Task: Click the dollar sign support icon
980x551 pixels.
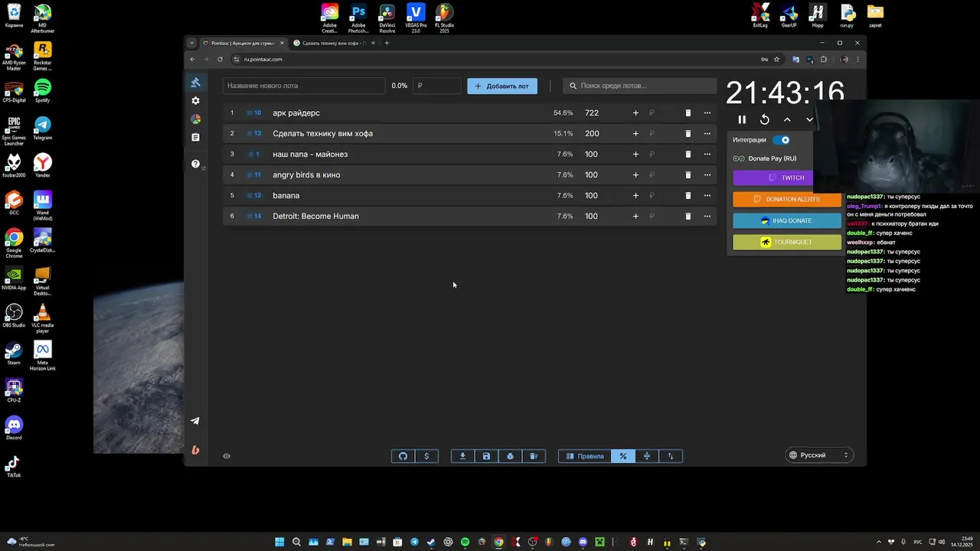Action: pyautogui.click(x=426, y=456)
